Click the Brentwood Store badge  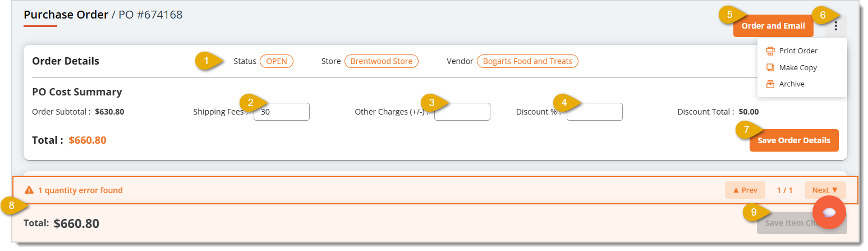point(382,61)
